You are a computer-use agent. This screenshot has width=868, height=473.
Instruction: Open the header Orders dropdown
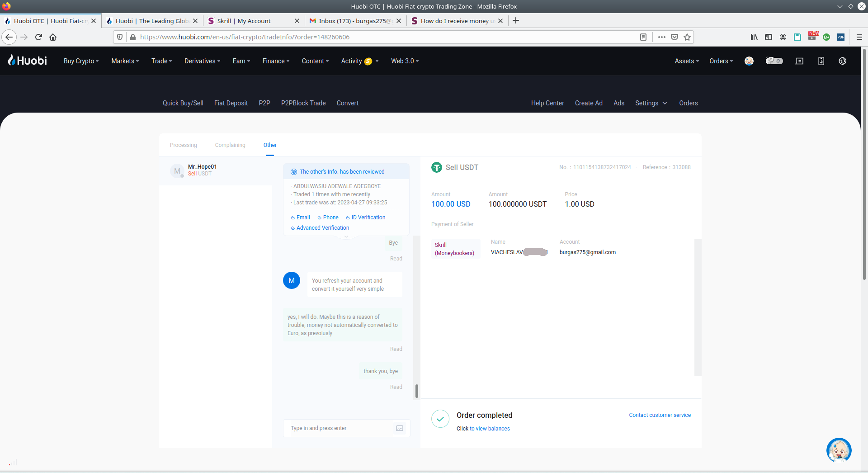point(722,61)
